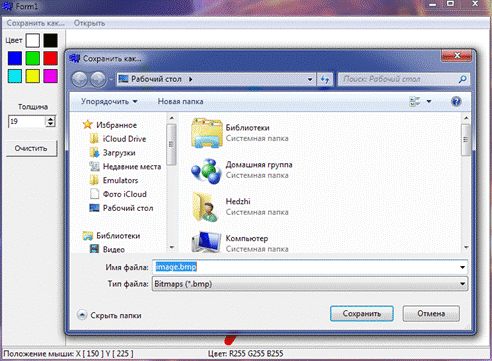Click the Скрыть папки link
The width and height of the screenshot is (492, 361).
116,315
